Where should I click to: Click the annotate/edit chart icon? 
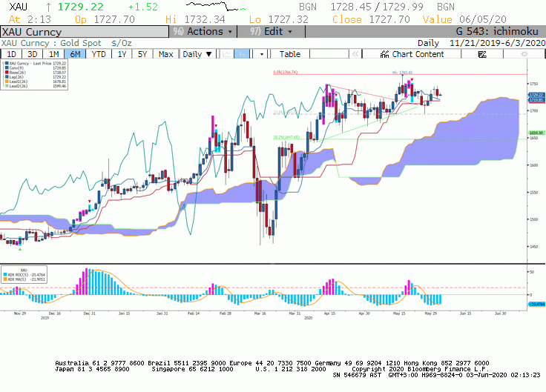[x=482, y=54]
